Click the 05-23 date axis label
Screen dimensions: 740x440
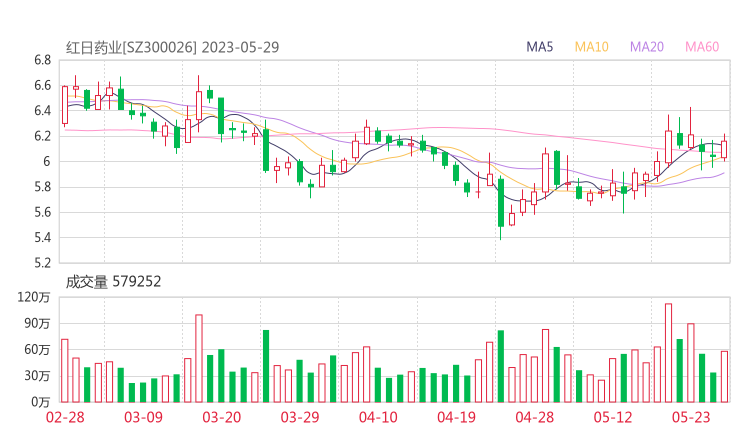tap(691, 417)
